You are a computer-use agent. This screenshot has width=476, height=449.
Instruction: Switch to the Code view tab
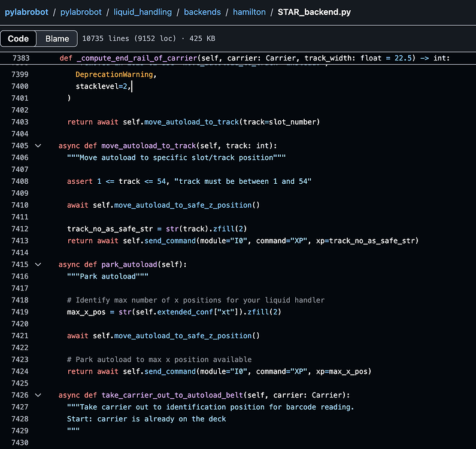[x=18, y=38]
